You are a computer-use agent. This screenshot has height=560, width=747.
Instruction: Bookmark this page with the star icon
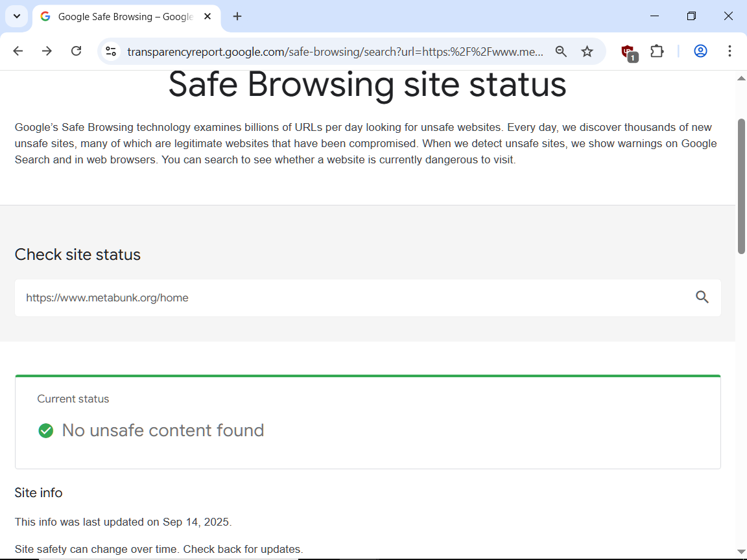pyautogui.click(x=587, y=51)
